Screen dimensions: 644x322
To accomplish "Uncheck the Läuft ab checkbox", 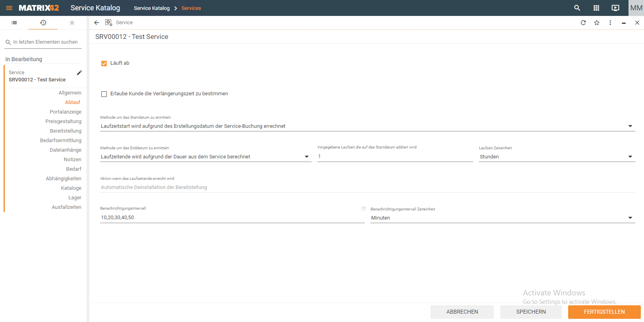I will click(104, 64).
